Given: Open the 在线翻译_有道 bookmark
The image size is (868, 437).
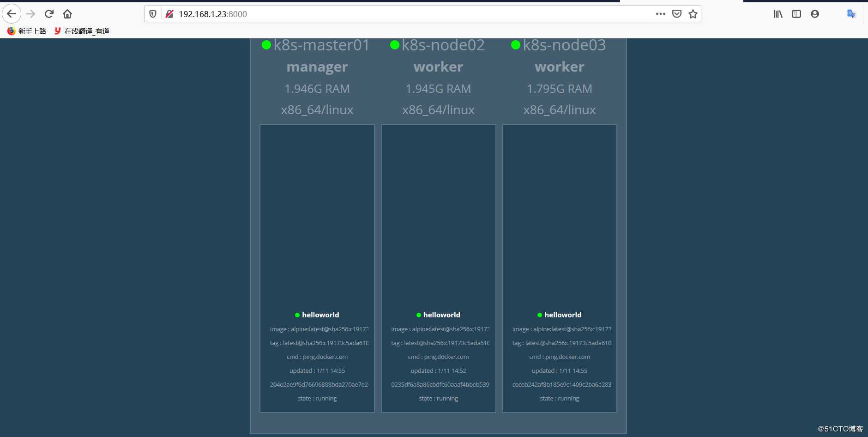Looking at the screenshot, I should [x=82, y=31].
